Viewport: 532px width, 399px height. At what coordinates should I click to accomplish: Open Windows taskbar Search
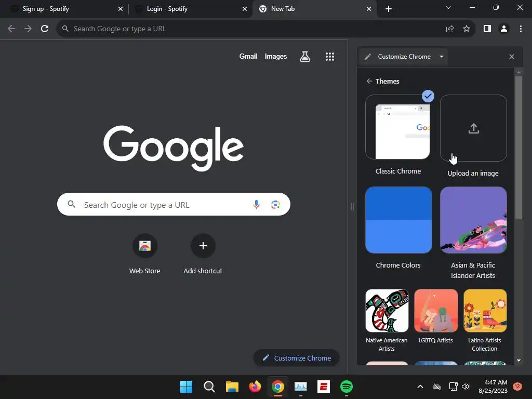click(x=209, y=387)
